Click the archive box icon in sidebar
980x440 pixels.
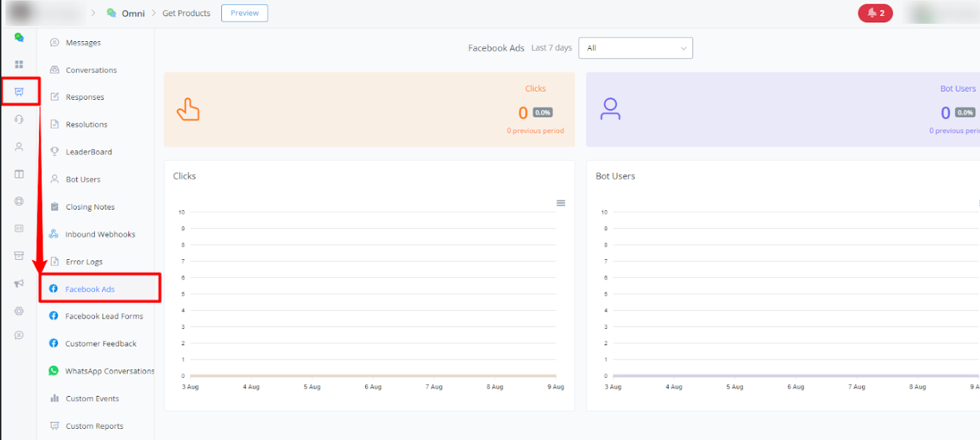click(x=19, y=256)
